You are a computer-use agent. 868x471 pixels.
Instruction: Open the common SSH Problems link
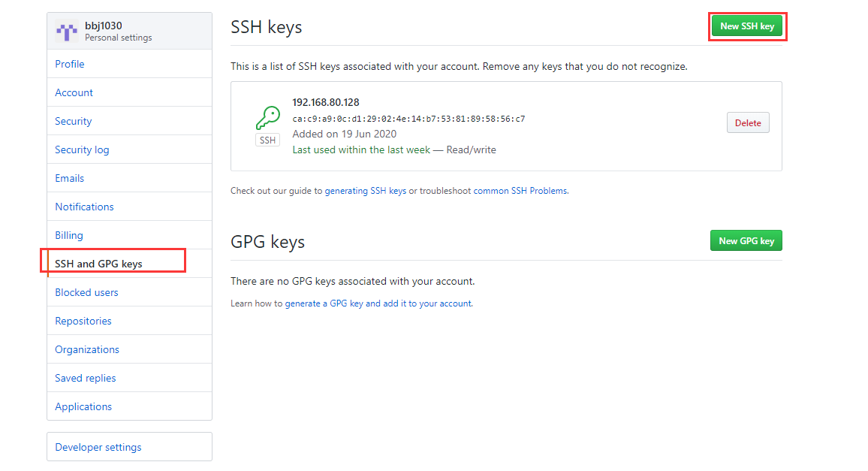tap(520, 192)
